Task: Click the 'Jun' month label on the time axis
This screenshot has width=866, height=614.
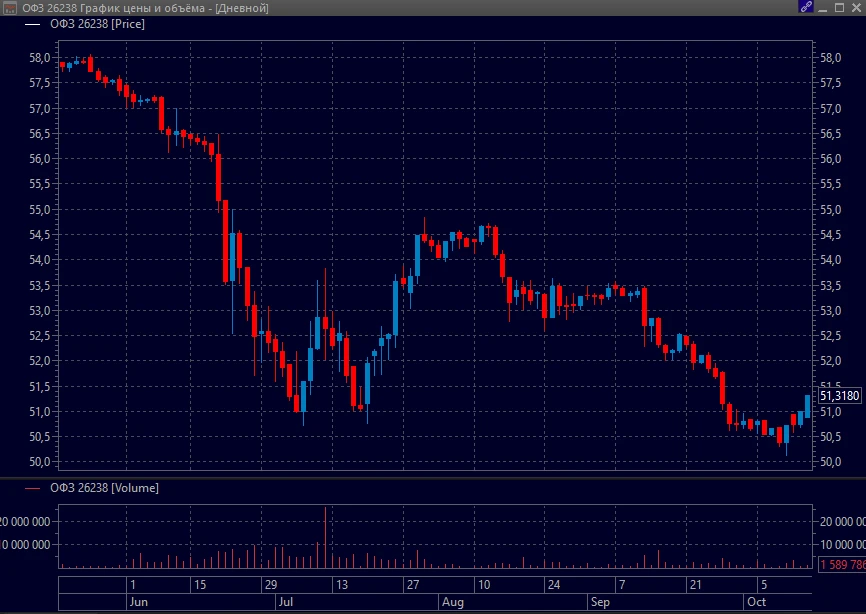Action: click(x=139, y=602)
